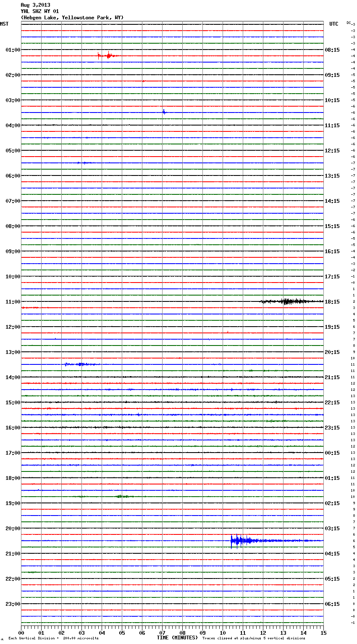This screenshot has height=644, width=357.
Task: Select the 11:00 MST time label
Action: [x=13, y=302]
